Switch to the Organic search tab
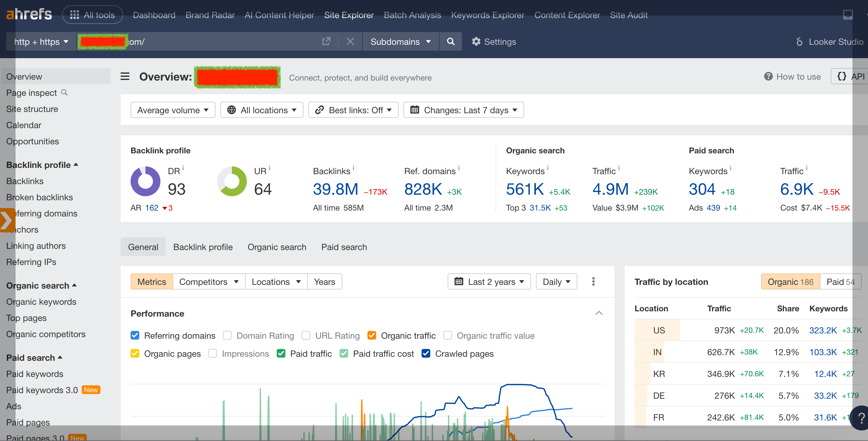This screenshot has height=441, width=868. pos(277,247)
